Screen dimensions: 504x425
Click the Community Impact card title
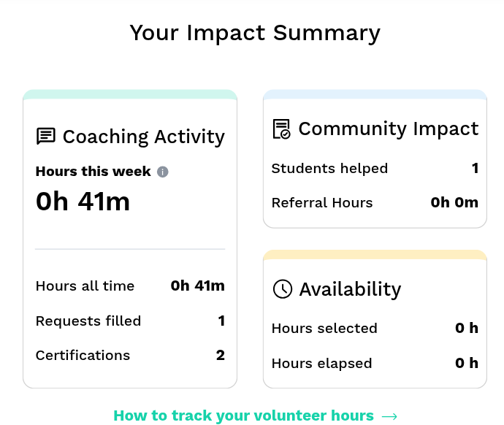388,129
